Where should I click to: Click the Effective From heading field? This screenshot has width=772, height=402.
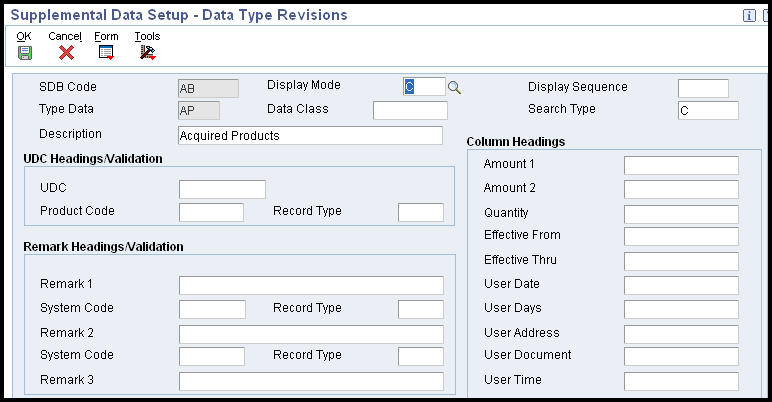(x=681, y=236)
